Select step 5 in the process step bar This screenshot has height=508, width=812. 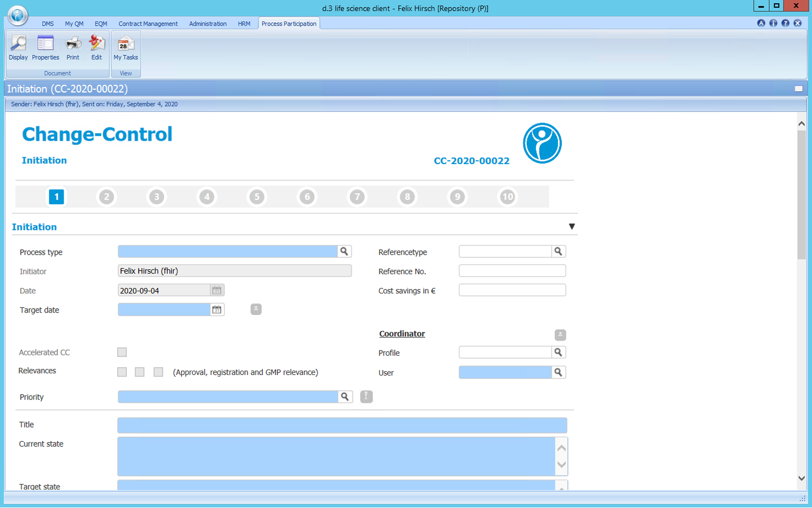[257, 197]
